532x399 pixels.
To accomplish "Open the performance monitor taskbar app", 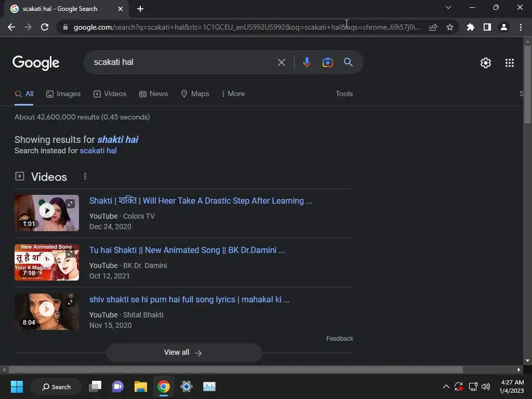I will click(x=209, y=387).
